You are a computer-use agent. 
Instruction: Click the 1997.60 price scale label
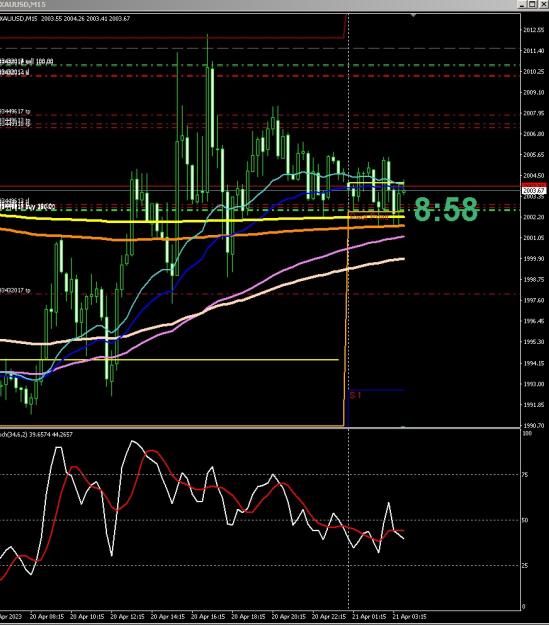point(534,300)
